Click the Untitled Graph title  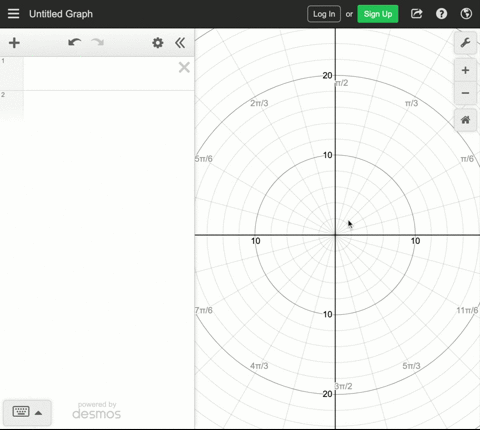tap(61, 14)
